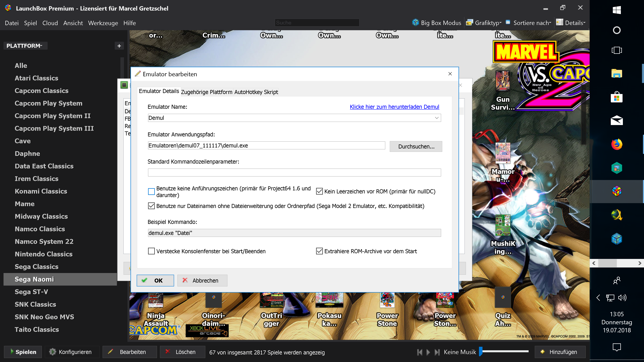Open the Spiel menu
This screenshot has width=644, height=362.
click(x=30, y=23)
